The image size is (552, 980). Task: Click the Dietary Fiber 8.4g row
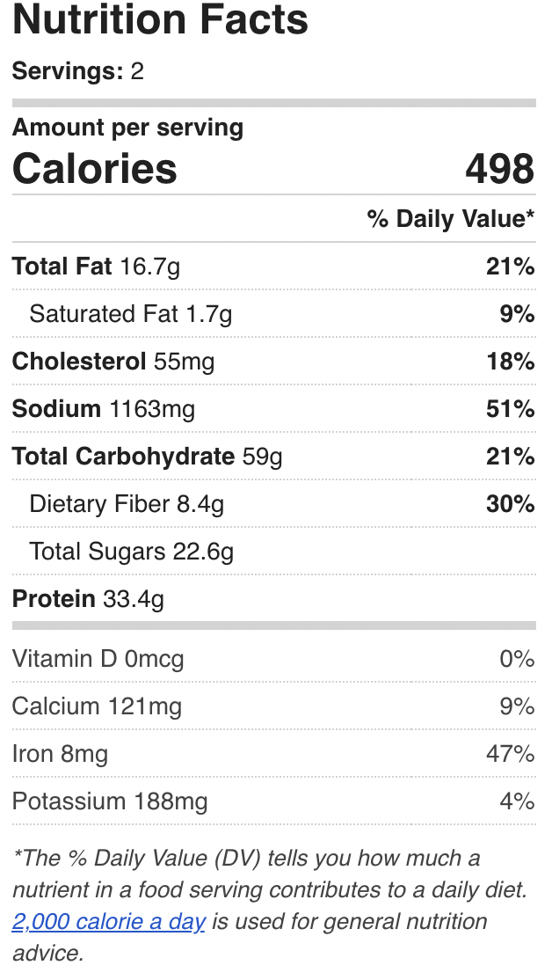pyautogui.click(x=273, y=504)
